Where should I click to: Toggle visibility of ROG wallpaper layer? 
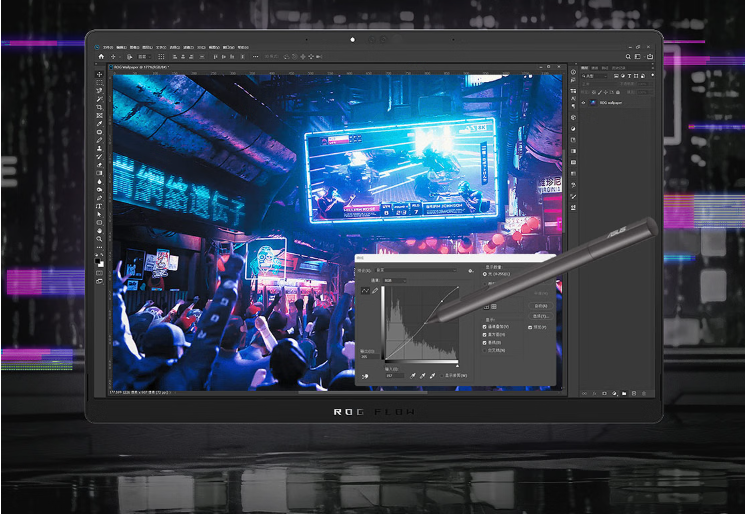(584, 102)
